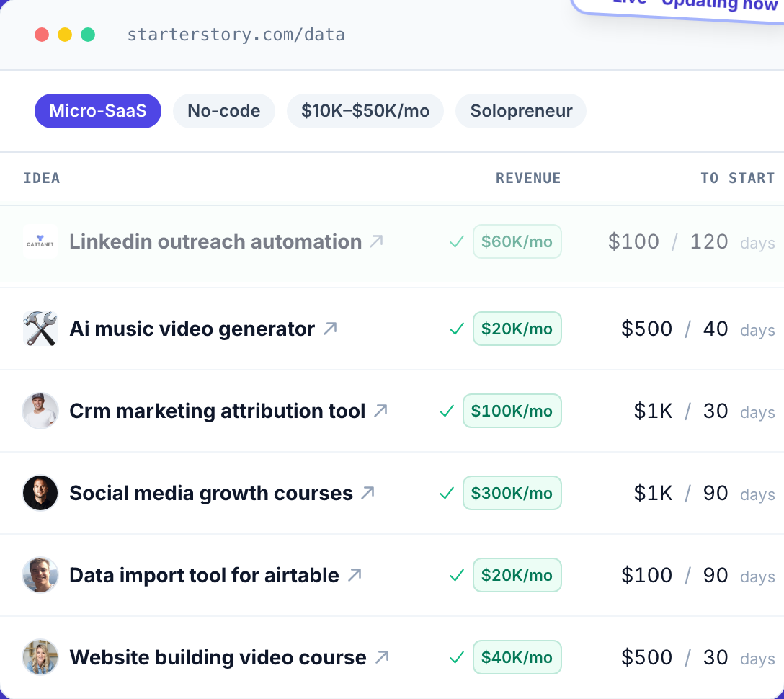Viewport: 784px width, 699px height.
Task: Click founder avatar for Data import tool
Action: pyautogui.click(x=40, y=575)
